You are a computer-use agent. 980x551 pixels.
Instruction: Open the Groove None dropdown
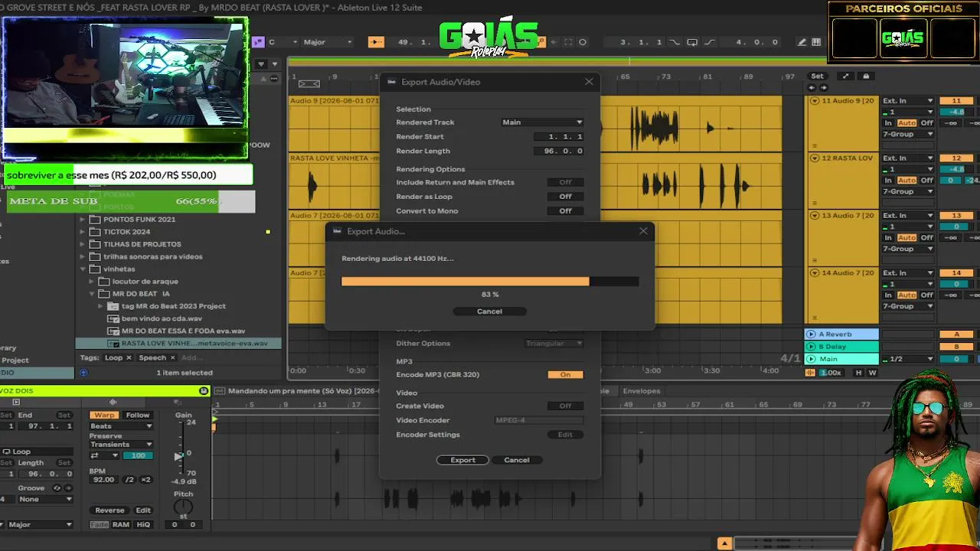[x=47, y=500]
